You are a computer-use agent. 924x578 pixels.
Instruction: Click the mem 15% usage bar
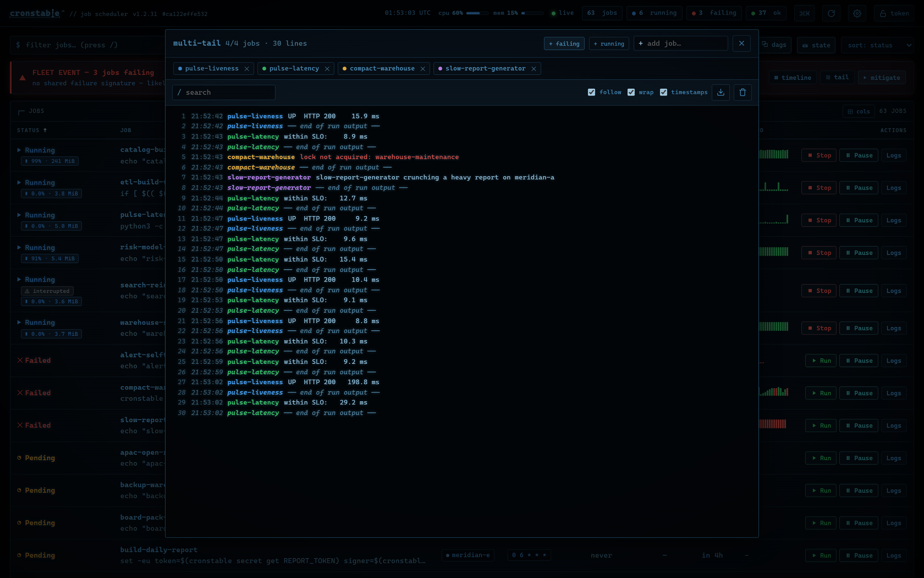click(x=533, y=13)
